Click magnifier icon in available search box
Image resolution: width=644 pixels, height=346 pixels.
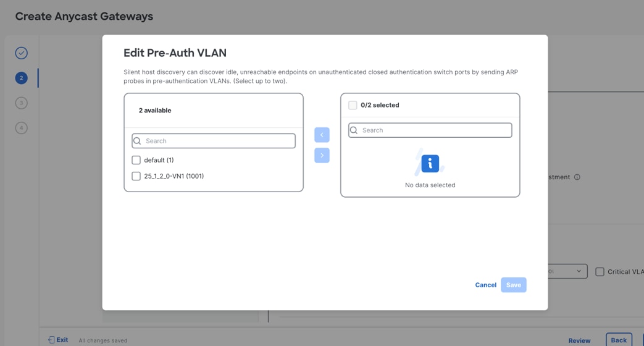click(x=138, y=141)
